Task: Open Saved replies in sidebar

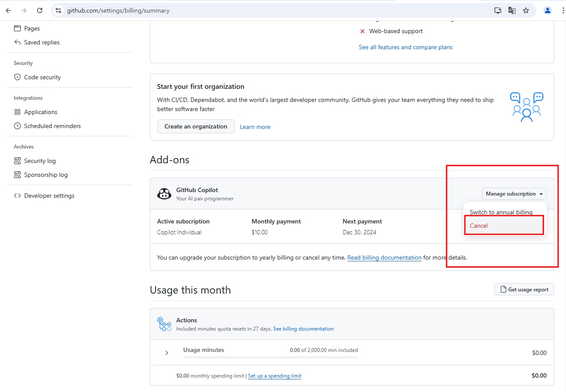Action: tap(42, 42)
